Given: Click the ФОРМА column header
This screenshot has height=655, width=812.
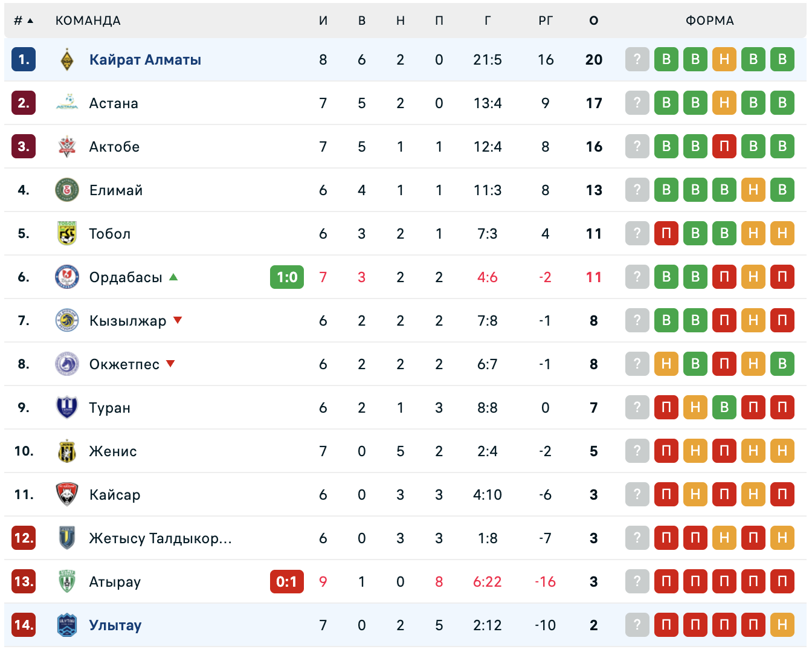Looking at the screenshot, I should 710,21.
